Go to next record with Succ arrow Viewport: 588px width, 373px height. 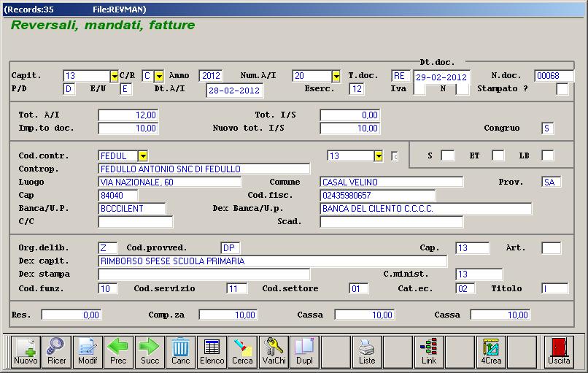coord(150,352)
